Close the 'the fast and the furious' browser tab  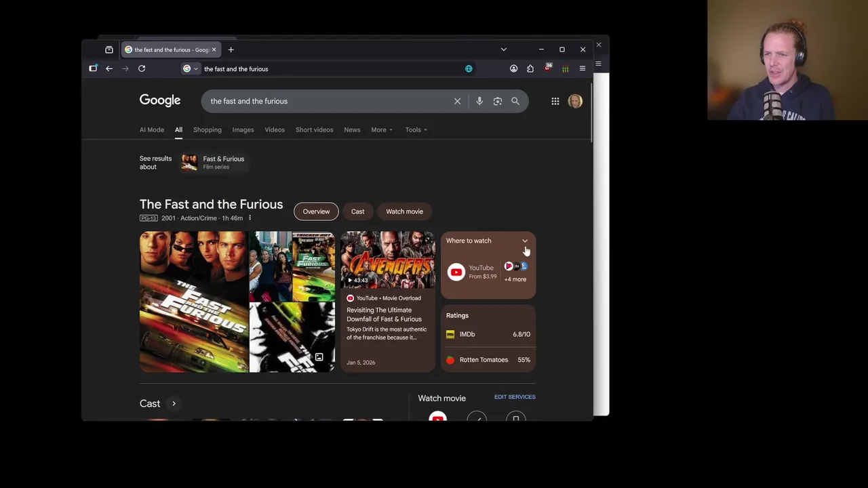214,49
